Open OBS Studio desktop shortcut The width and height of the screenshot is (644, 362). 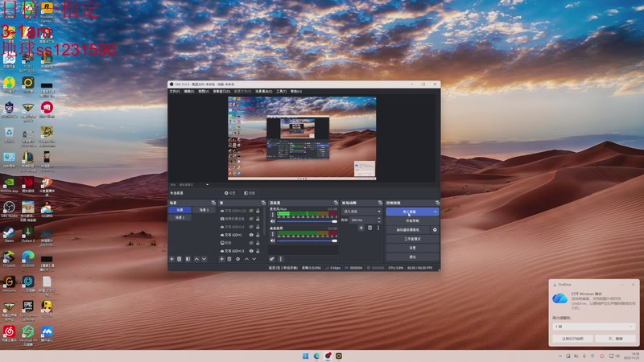click(x=9, y=208)
